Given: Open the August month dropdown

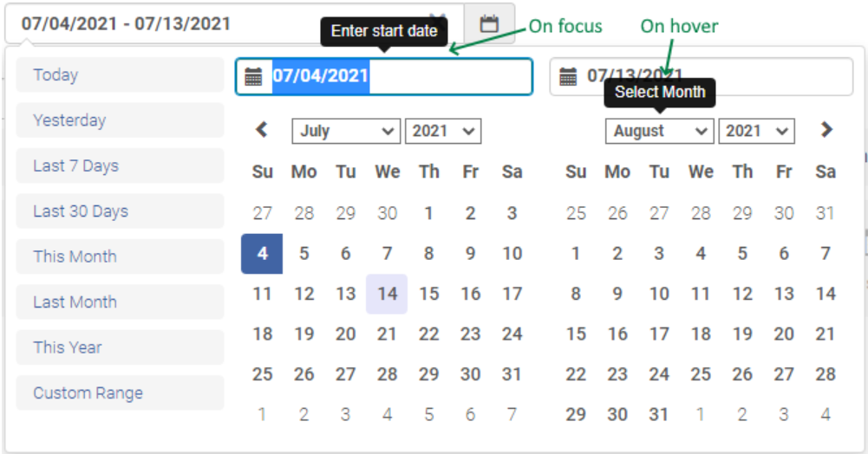Looking at the screenshot, I should tap(659, 131).
